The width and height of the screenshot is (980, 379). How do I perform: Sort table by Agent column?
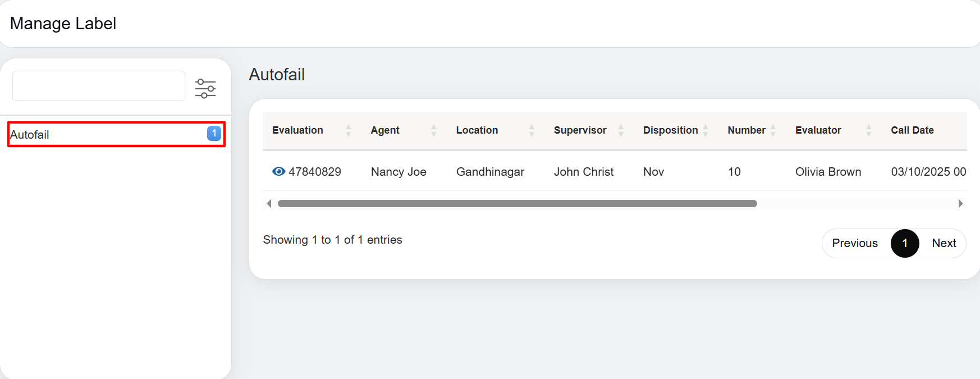click(x=385, y=130)
